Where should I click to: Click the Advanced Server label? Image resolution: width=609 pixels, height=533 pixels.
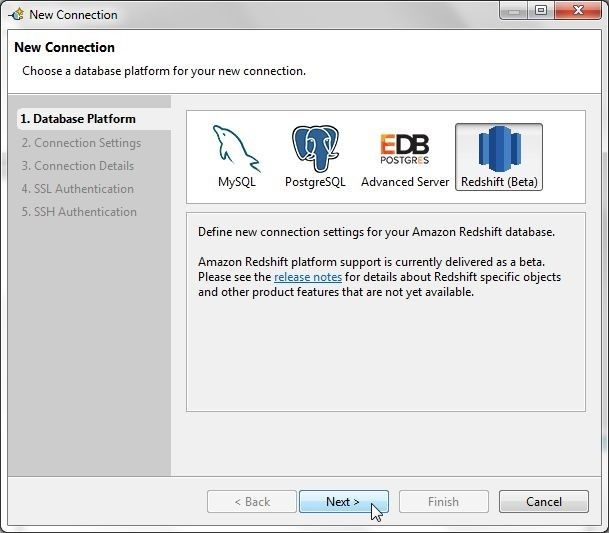coord(405,182)
